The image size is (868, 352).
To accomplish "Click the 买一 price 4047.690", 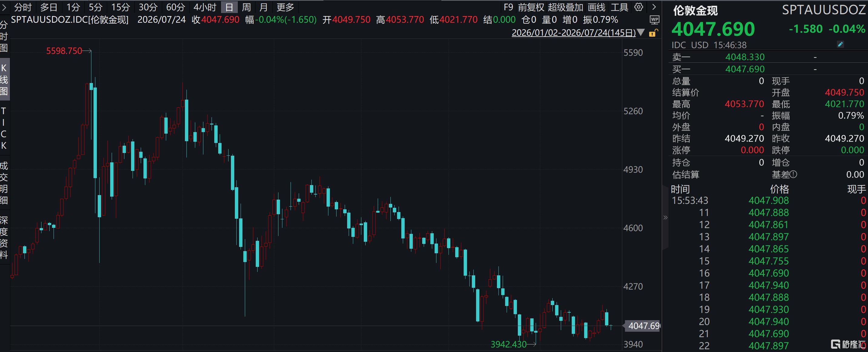I will pos(745,69).
